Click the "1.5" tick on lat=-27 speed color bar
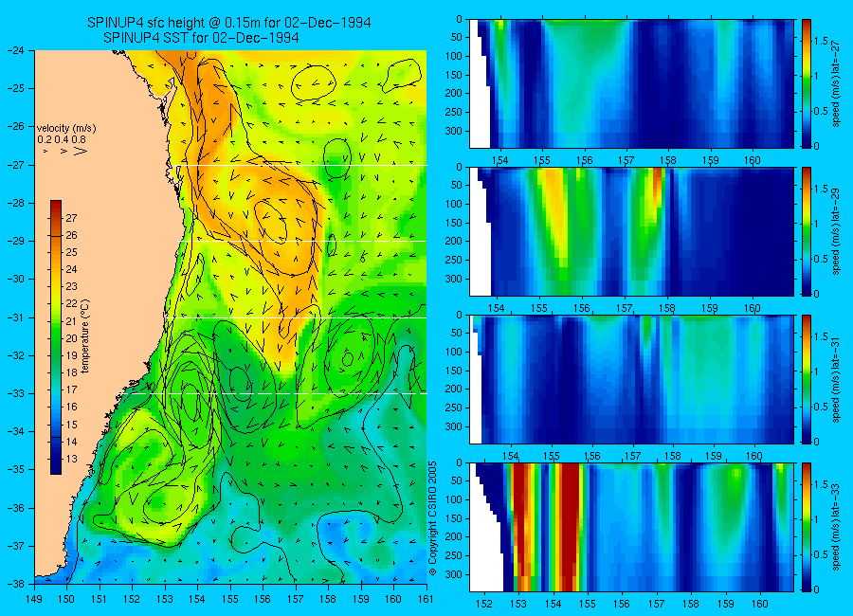 [x=822, y=41]
